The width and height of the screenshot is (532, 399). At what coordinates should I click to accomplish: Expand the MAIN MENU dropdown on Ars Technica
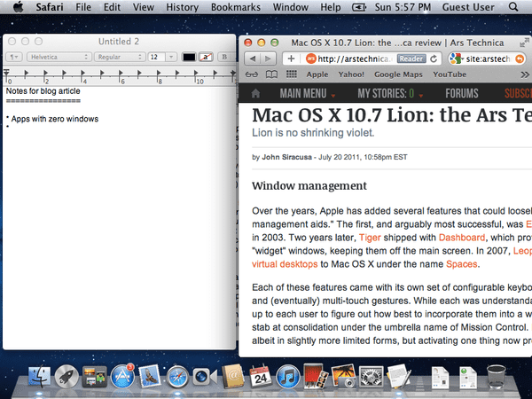click(307, 93)
